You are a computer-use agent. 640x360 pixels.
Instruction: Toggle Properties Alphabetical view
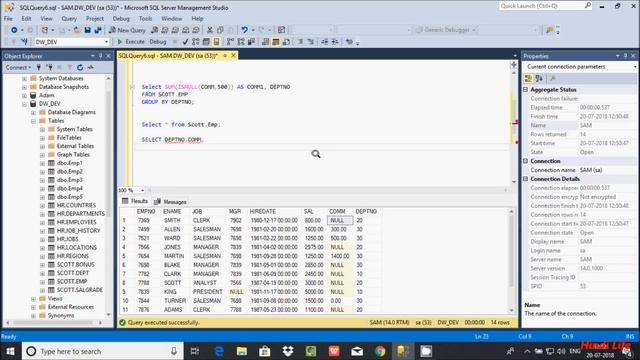click(x=539, y=78)
